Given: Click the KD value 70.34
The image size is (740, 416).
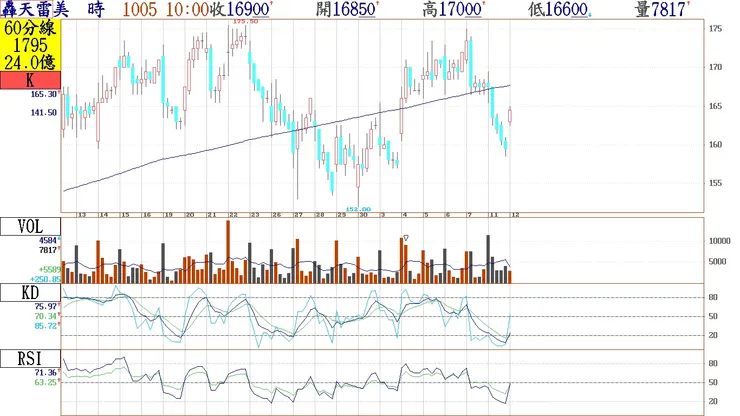Looking at the screenshot, I should [46, 316].
